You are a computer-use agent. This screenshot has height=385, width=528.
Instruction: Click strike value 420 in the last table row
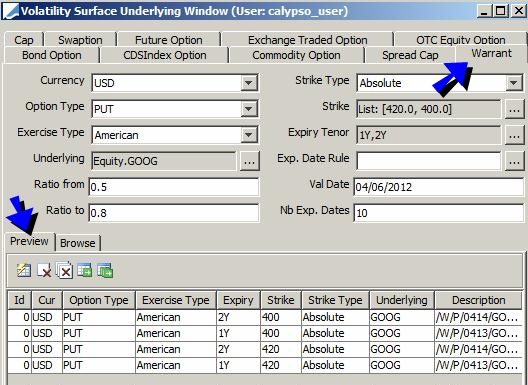pos(281,365)
